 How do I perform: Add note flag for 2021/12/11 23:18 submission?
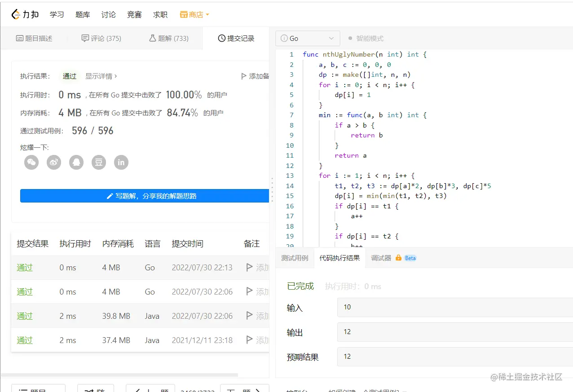250,340
